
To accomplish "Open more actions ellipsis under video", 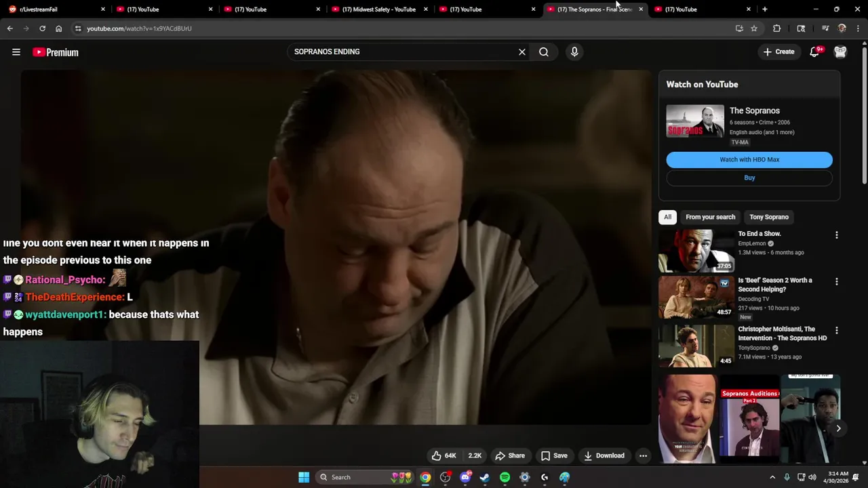I will (x=643, y=455).
